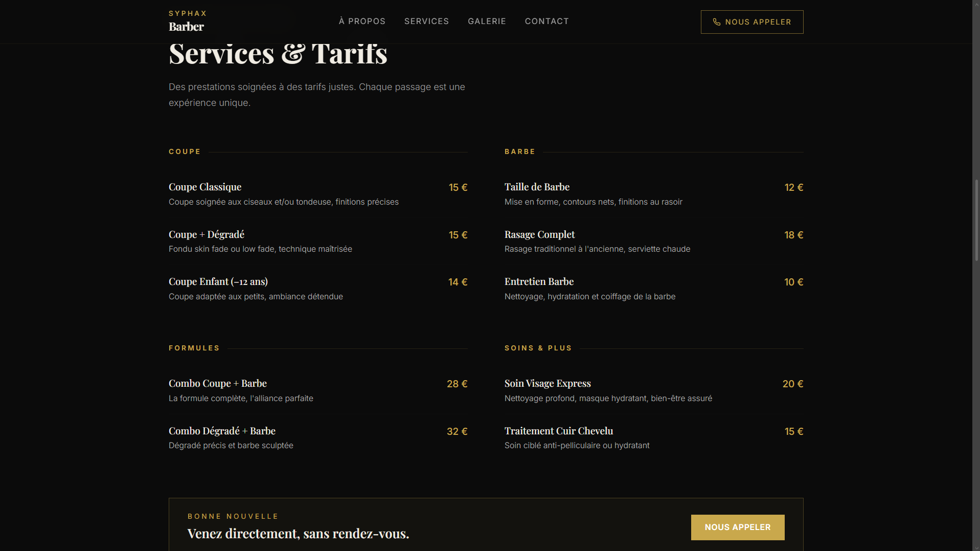Click the 10 € price

793,282
